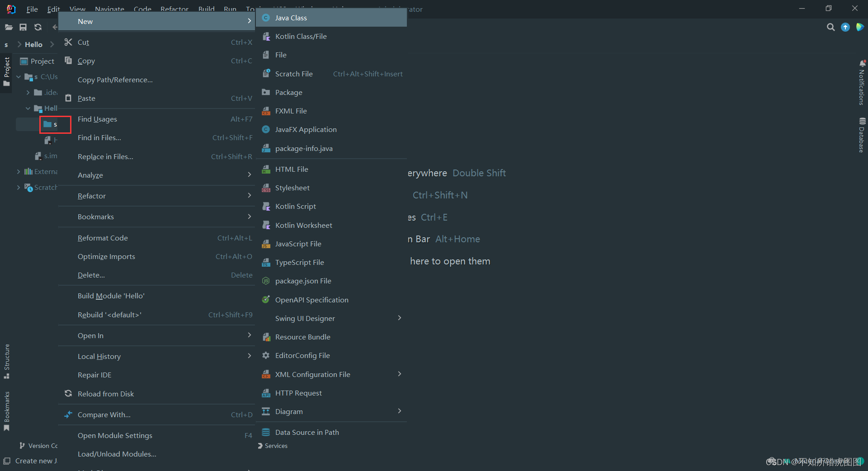Expand the Bookmarks context submenu

pyautogui.click(x=157, y=217)
